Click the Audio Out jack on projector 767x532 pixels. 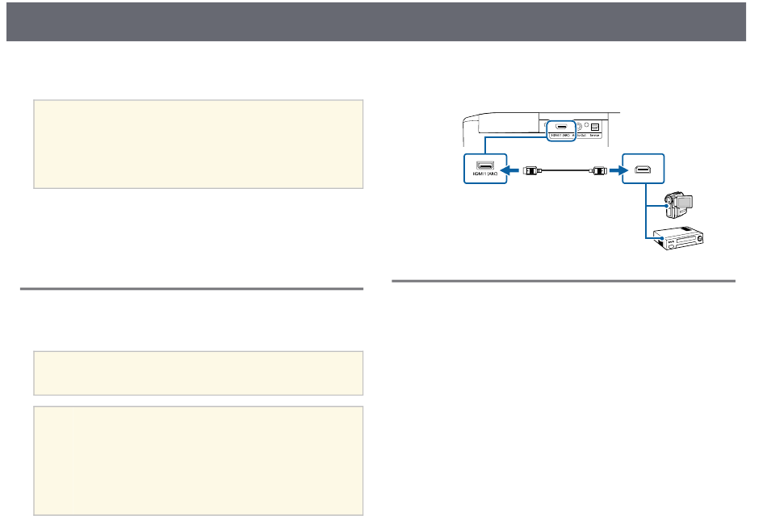[579, 127]
